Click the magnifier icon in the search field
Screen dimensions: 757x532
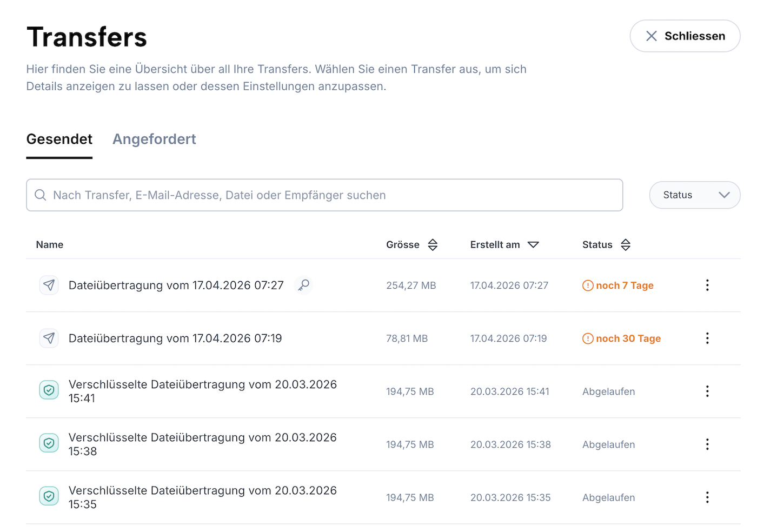point(41,195)
